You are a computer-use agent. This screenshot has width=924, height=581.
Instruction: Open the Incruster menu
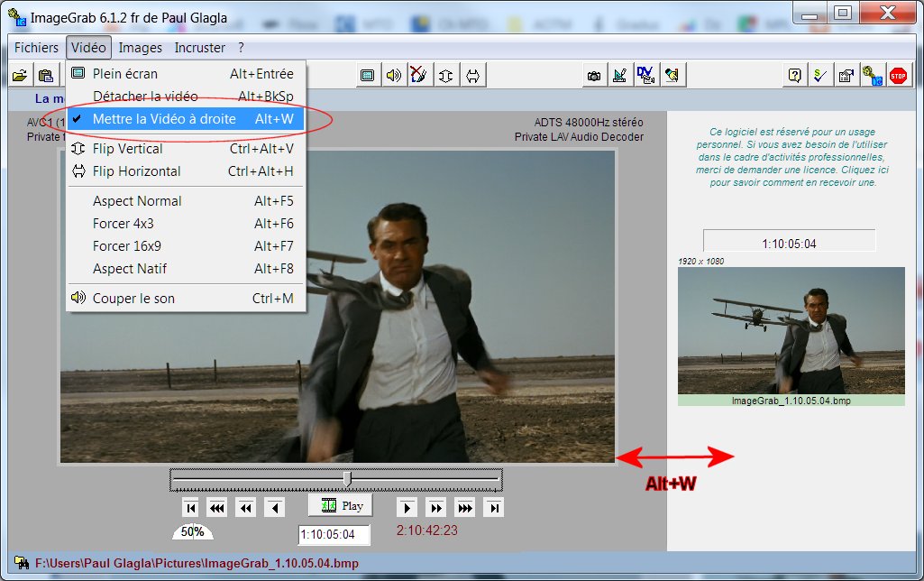click(200, 48)
